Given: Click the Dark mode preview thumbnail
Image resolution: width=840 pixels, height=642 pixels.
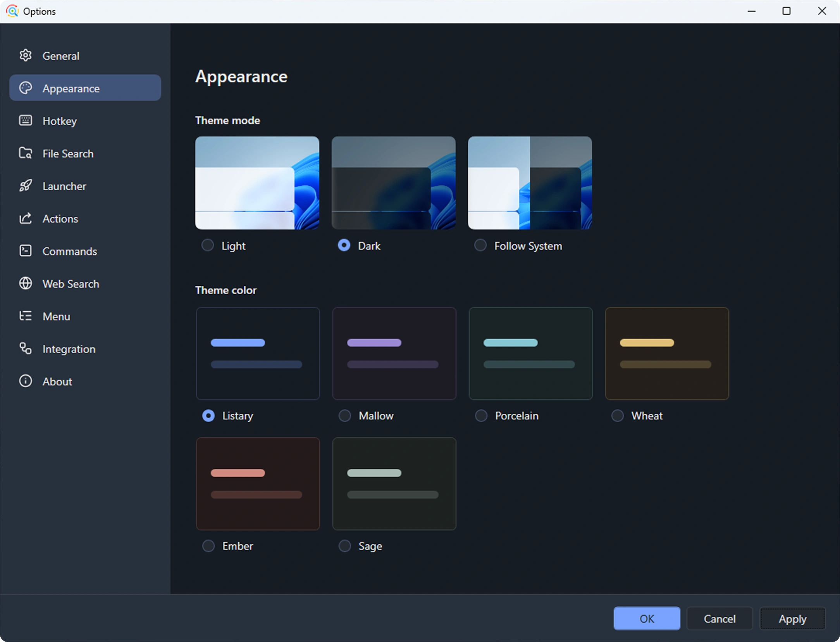Looking at the screenshot, I should pos(394,183).
